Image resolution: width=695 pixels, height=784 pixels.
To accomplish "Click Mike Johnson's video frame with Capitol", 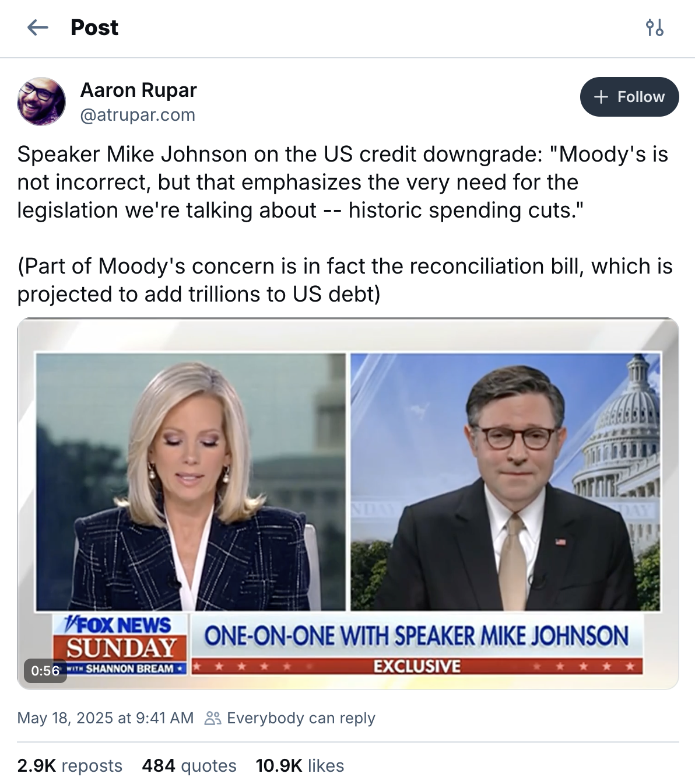I will (506, 482).
